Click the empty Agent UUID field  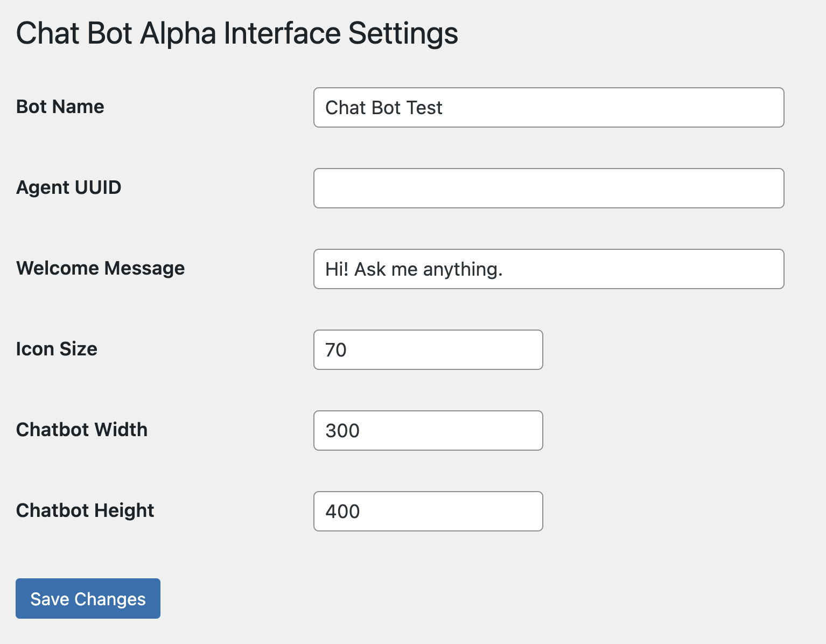tap(548, 188)
